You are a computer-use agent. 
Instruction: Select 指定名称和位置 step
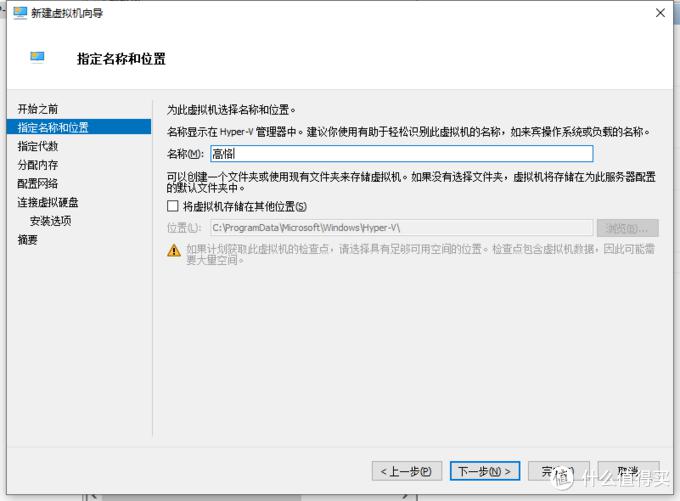click(x=79, y=127)
